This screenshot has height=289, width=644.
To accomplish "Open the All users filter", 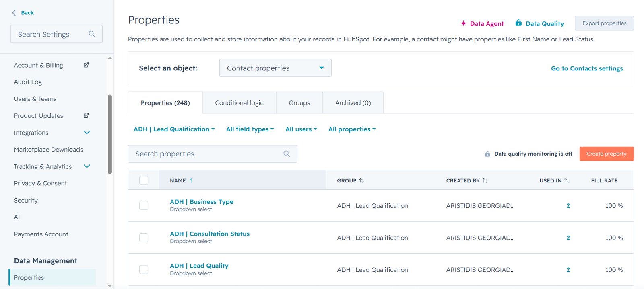I will point(301,129).
